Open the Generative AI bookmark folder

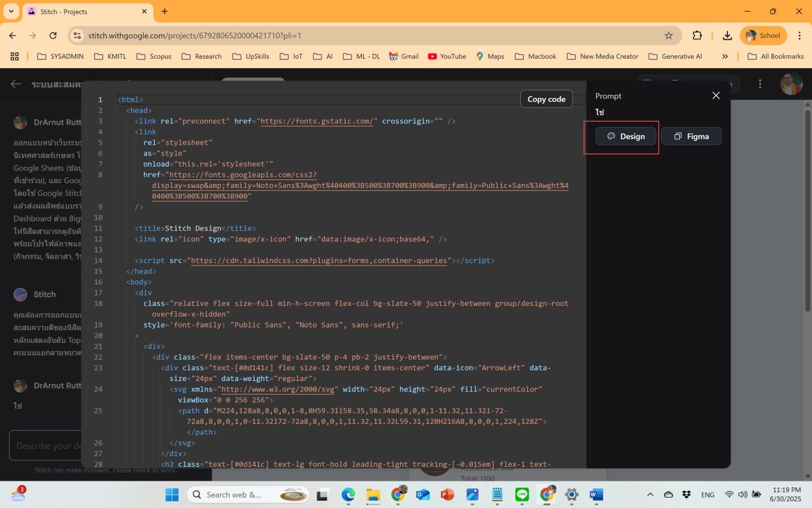[675, 57]
